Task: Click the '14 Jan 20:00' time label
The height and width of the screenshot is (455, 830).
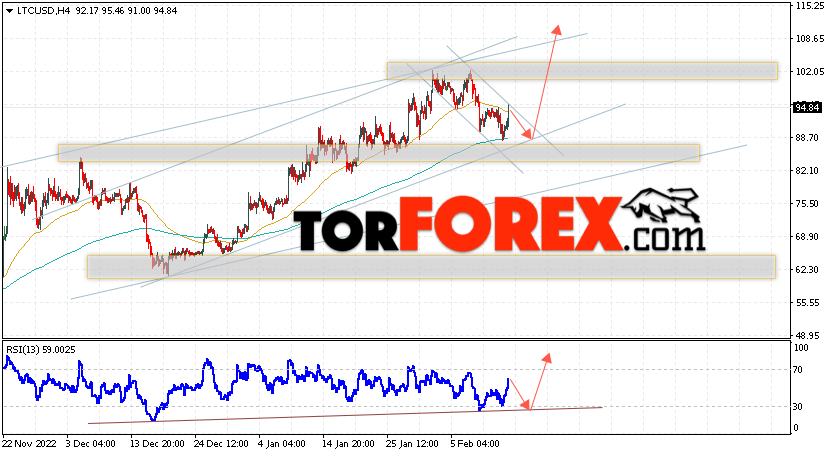Action: coord(348,443)
